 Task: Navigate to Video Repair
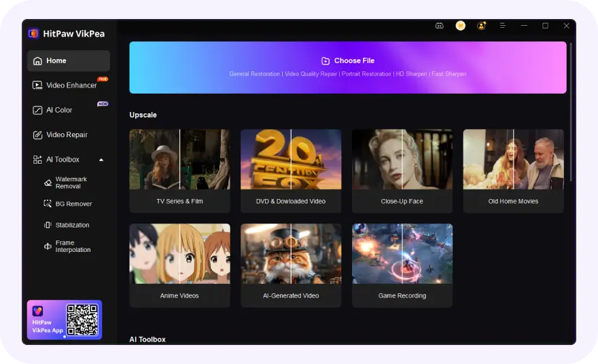point(68,134)
